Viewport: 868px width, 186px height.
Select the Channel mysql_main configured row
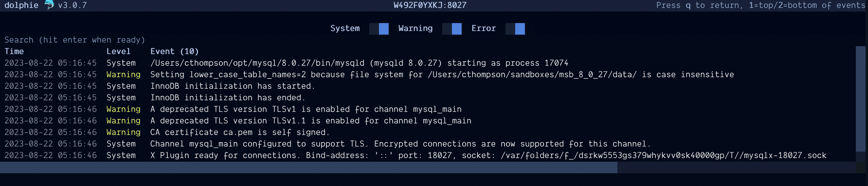click(x=428, y=144)
